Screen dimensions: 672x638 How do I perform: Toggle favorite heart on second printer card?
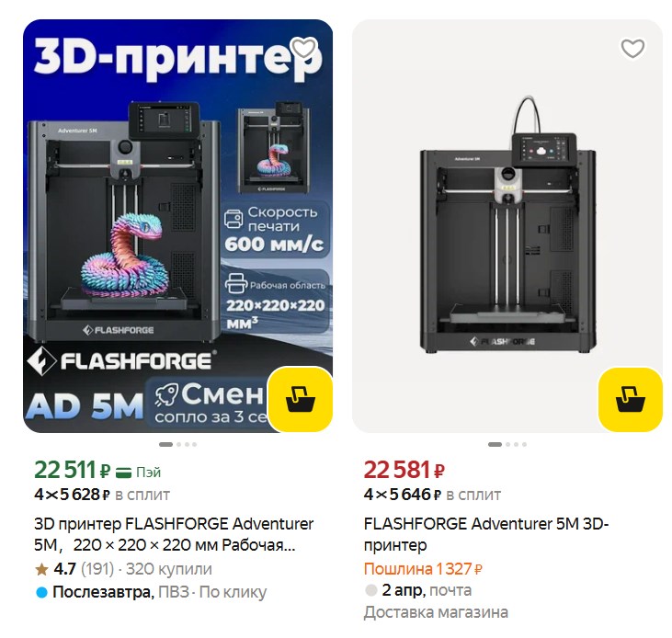(633, 49)
